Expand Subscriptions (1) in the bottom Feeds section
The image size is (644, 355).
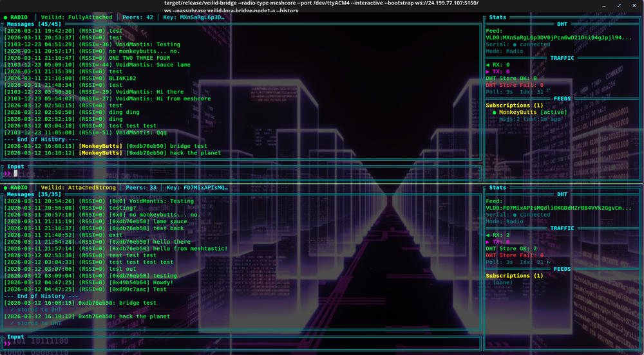[x=514, y=276]
